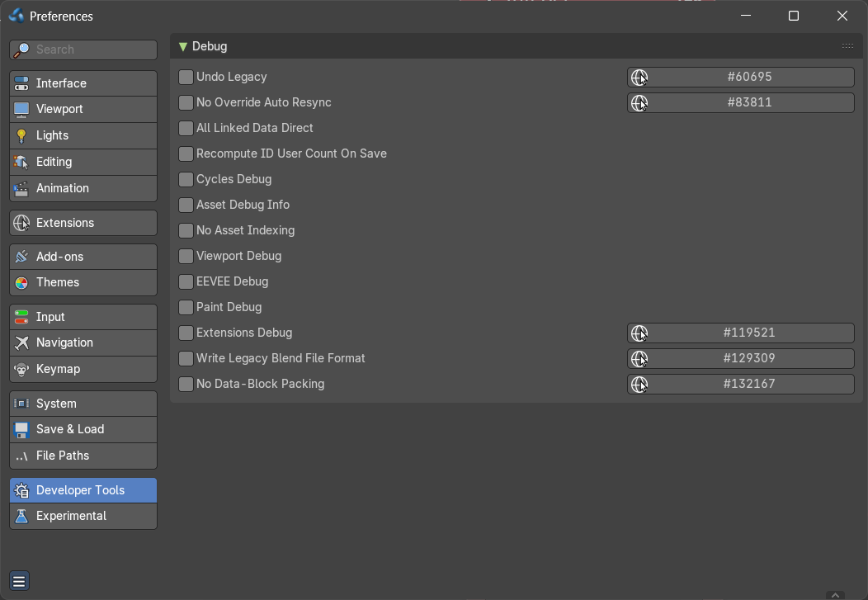Open the Viewport preferences section

[x=83, y=110]
